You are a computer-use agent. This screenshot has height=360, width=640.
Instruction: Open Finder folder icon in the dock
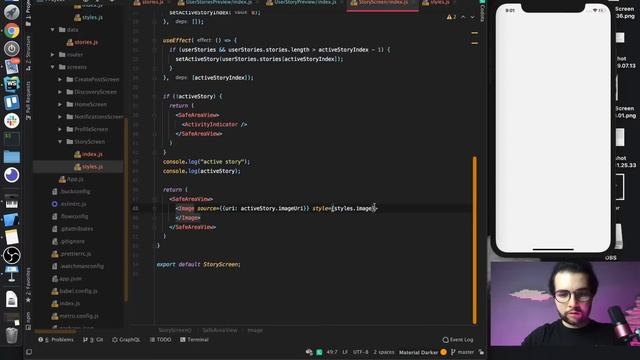click(x=11, y=157)
